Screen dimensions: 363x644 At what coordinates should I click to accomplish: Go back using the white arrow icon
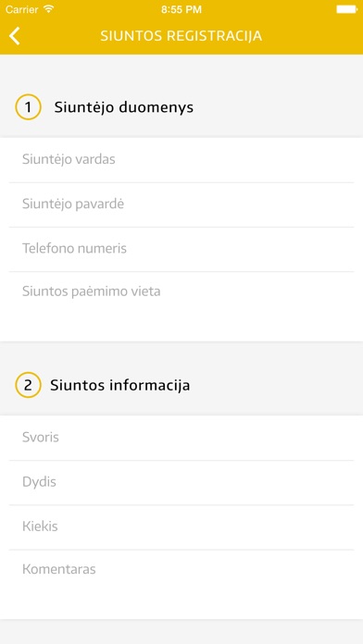coord(15,36)
